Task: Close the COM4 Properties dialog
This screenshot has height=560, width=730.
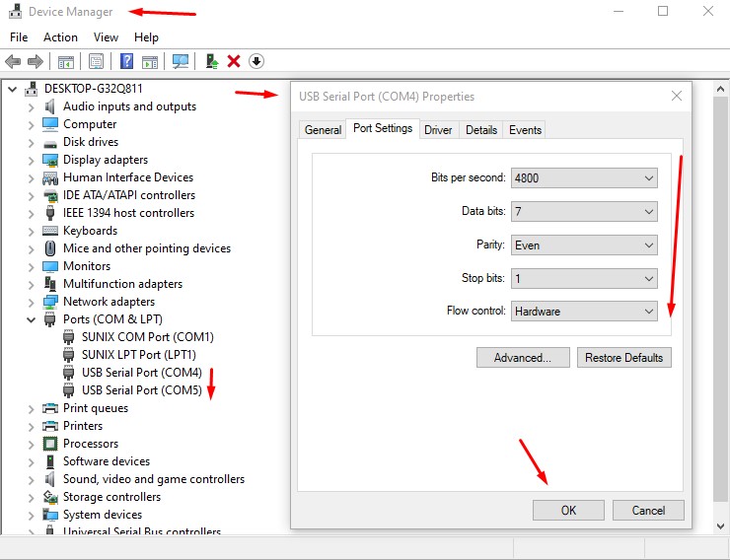Action: (x=677, y=96)
